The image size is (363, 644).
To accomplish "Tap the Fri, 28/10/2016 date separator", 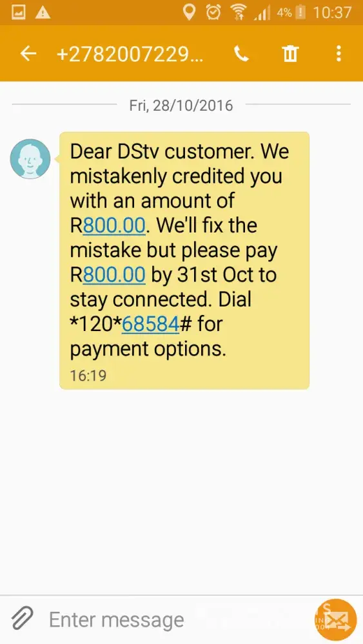I will tap(181, 105).
